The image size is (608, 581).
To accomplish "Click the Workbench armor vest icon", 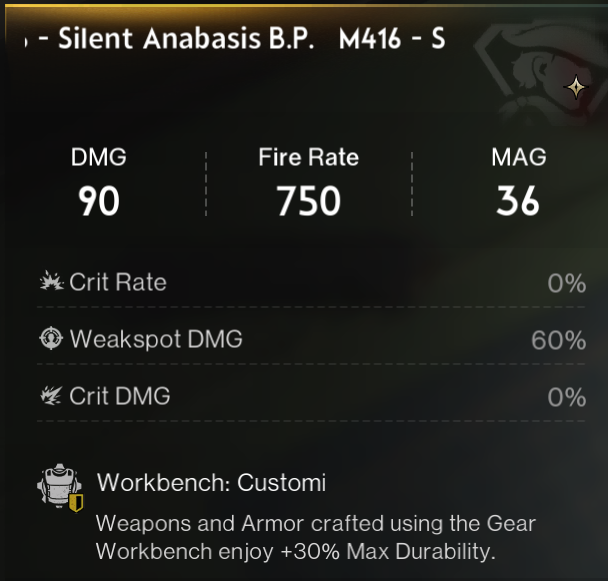I will coord(60,490).
